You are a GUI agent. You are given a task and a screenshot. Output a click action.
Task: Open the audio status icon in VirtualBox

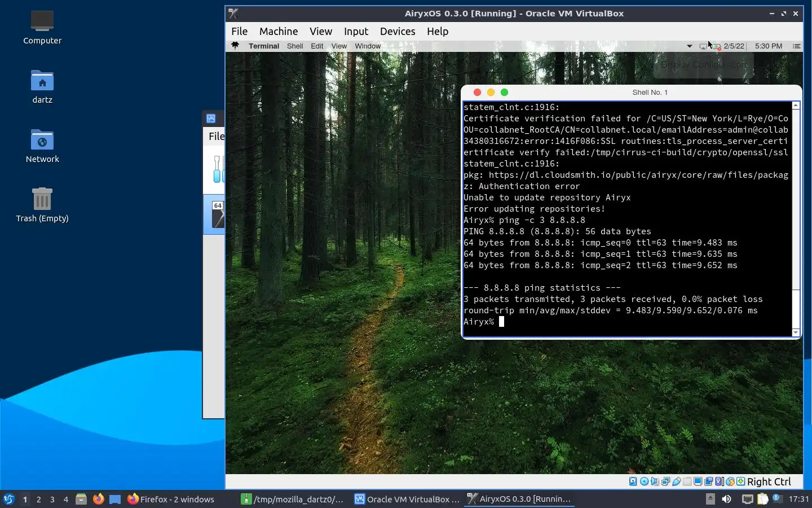tap(655, 481)
